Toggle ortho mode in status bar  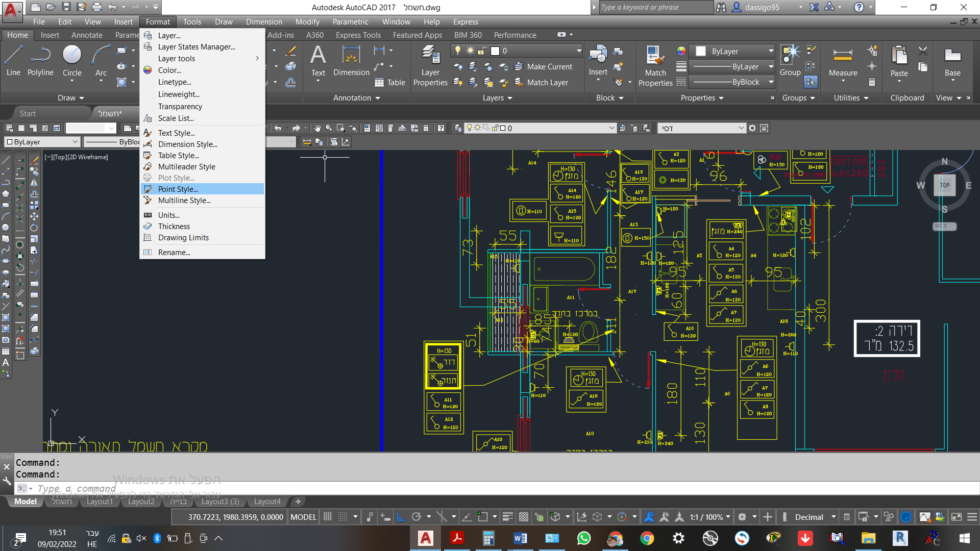point(401,517)
